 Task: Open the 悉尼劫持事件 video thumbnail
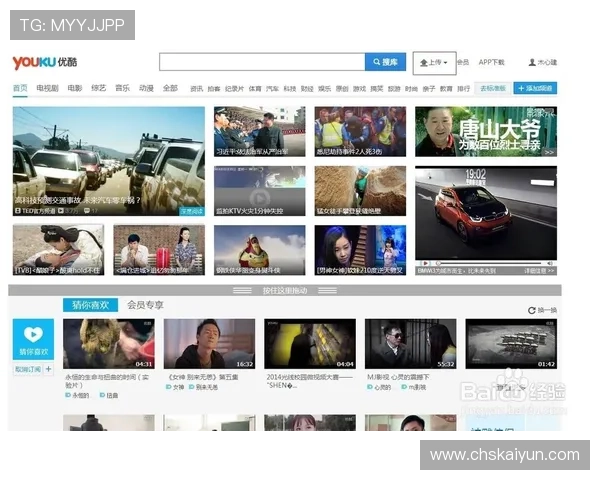tap(360, 131)
